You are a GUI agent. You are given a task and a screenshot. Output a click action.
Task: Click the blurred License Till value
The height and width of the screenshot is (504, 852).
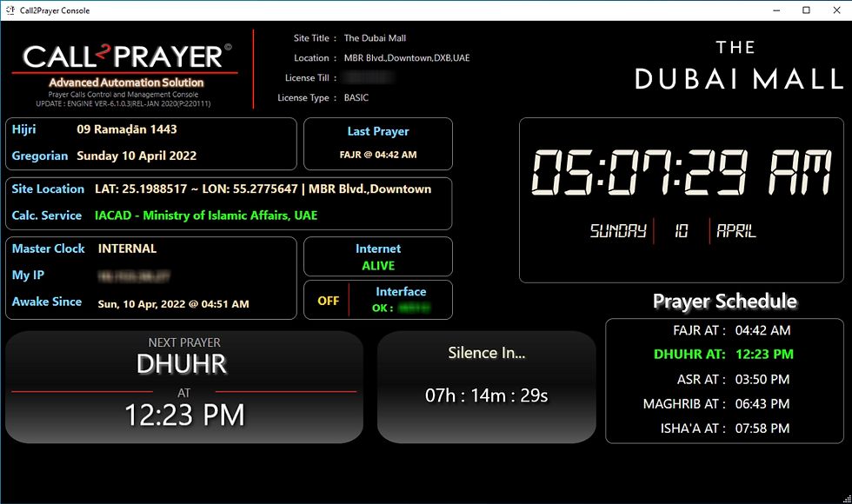coord(369,77)
